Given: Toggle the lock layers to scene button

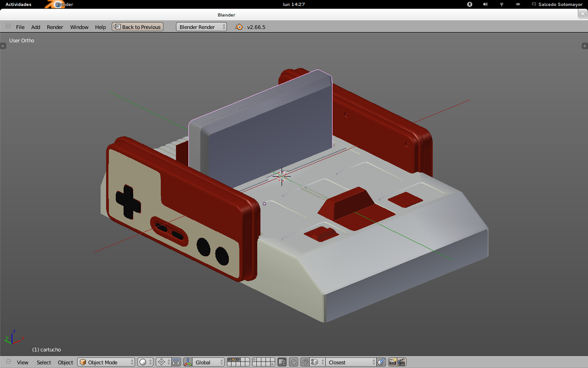Looking at the screenshot, I should point(282,362).
